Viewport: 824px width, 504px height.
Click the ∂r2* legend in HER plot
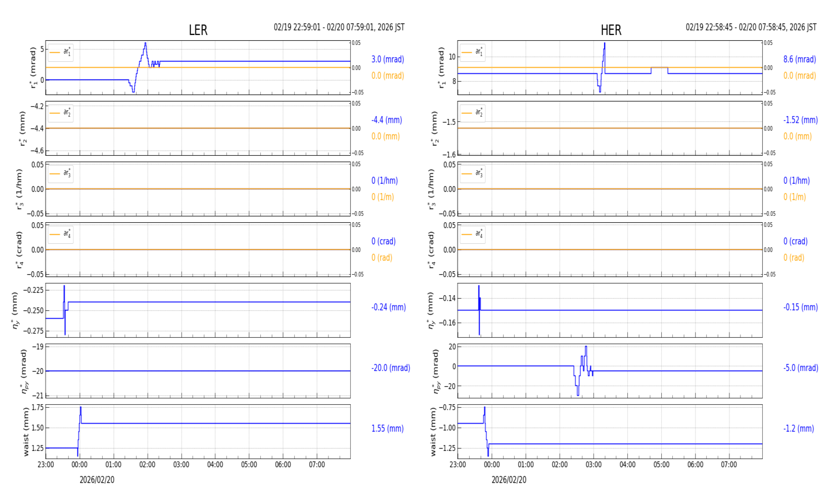click(x=473, y=113)
